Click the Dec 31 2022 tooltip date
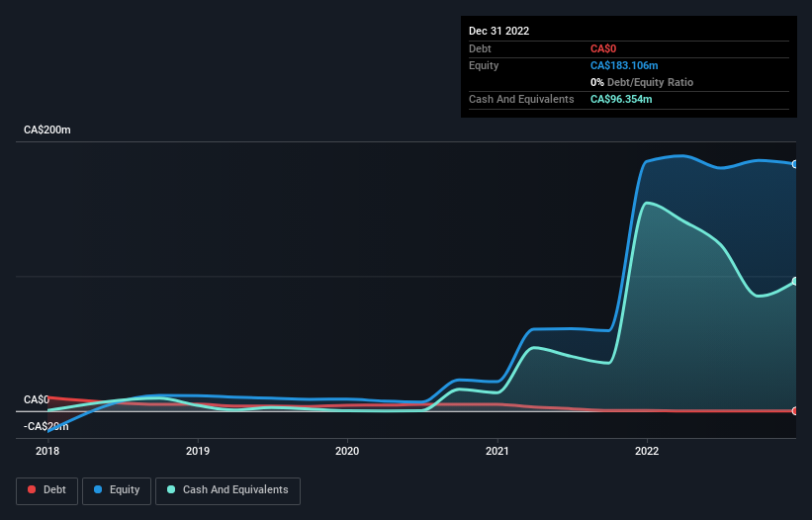Image resolution: width=812 pixels, height=520 pixels. pyautogui.click(x=498, y=31)
